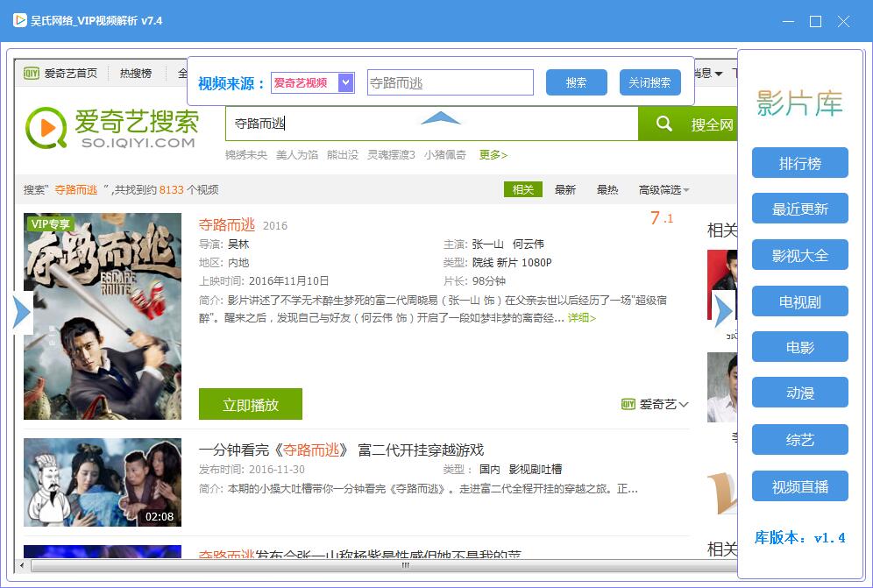
Task: Open the 视频直播 library section
Action: (800, 486)
